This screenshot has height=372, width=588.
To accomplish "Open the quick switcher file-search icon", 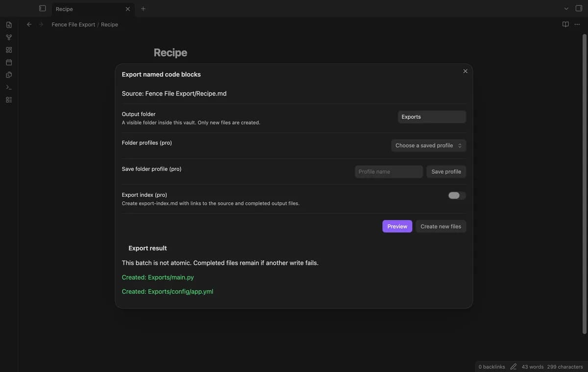I will tap(9, 24).
